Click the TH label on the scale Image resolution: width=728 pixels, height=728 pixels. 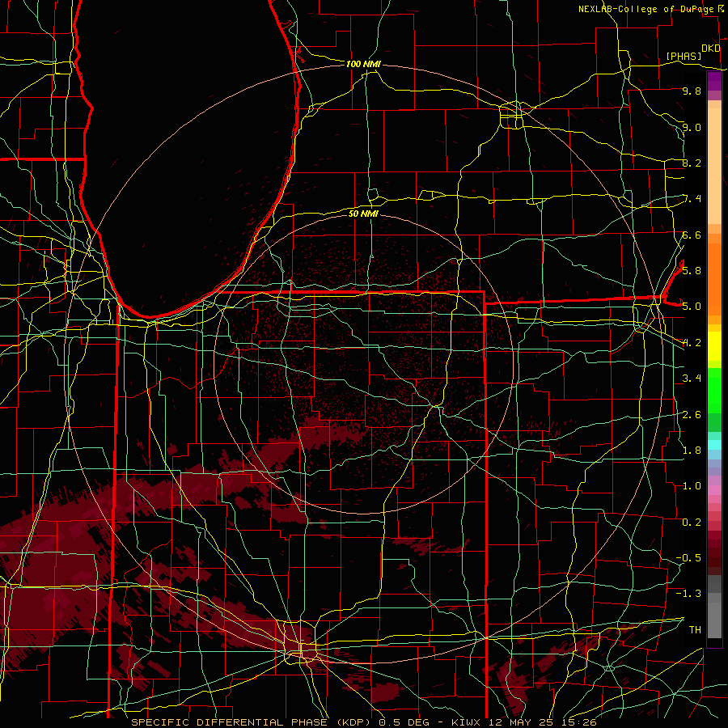(x=695, y=629)
